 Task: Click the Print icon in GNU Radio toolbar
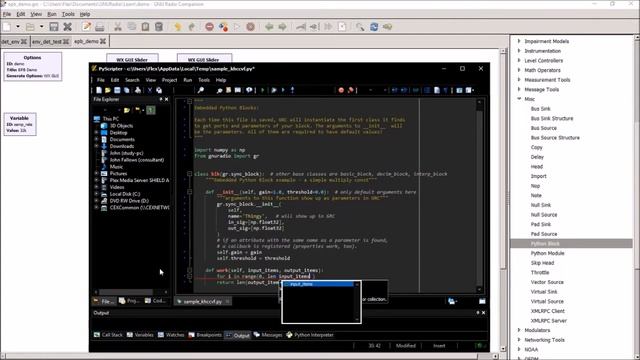[100, 27]
